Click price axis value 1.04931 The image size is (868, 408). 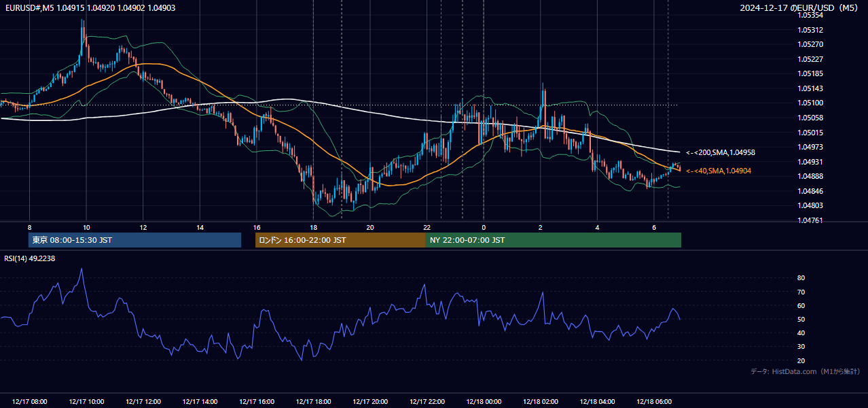pyautogui.click(x=810, y=162)
